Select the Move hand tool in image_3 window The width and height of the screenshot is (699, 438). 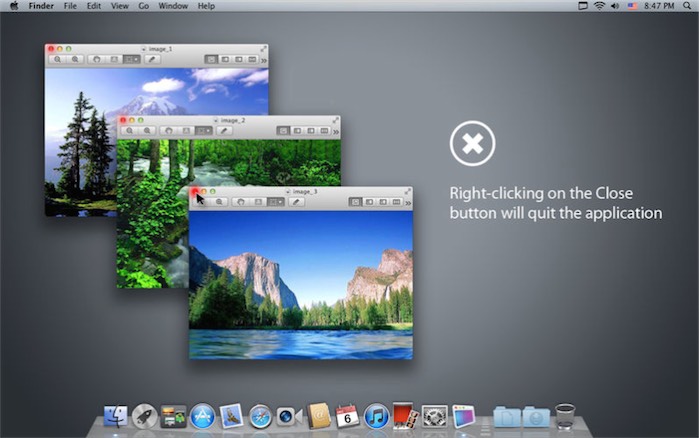[241, 202]
